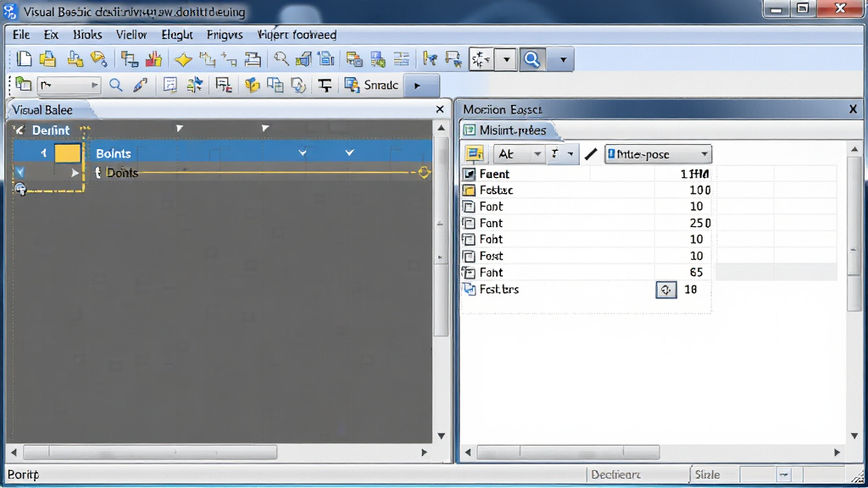Screen dimensions: 868x488
Task: Open the frtue-pose combo box
Action: [658, 154]
